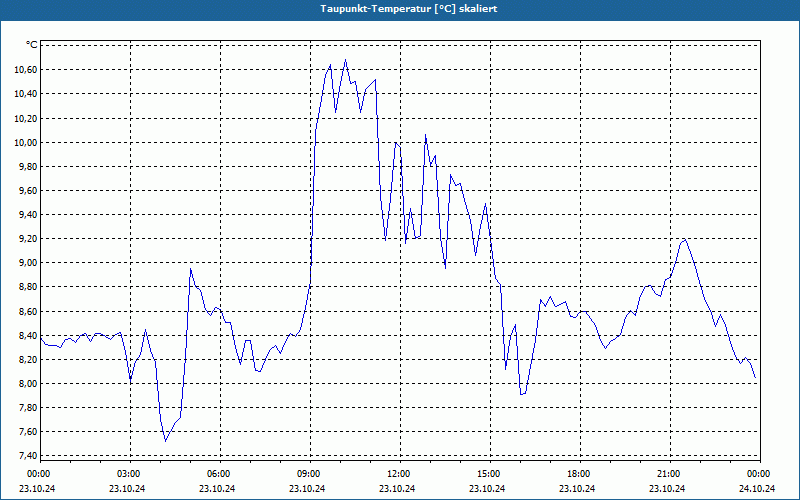Click the y-axis label '7,80'

pyautogui.click(x=28, y=407)
